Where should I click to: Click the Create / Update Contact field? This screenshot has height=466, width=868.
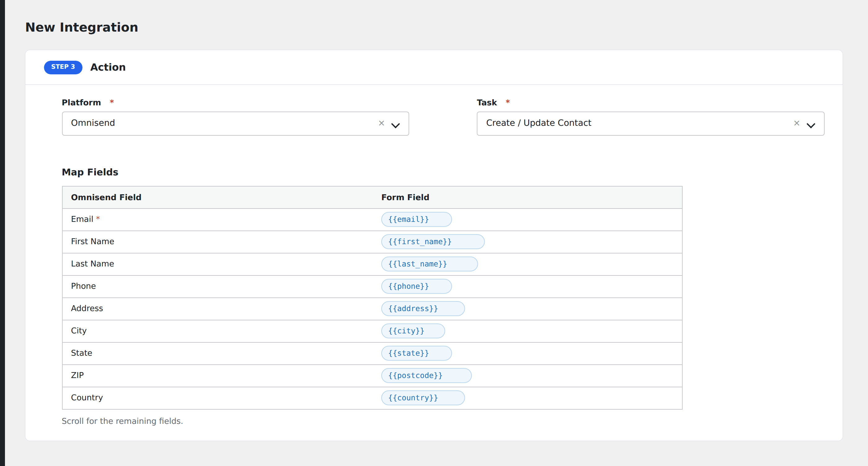pos(650,124)
